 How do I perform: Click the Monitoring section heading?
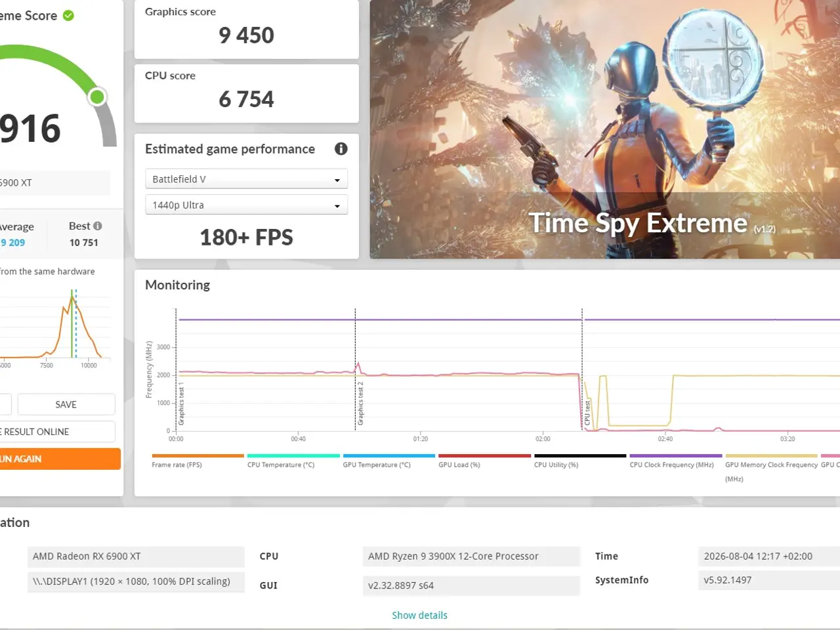point(177,285)
